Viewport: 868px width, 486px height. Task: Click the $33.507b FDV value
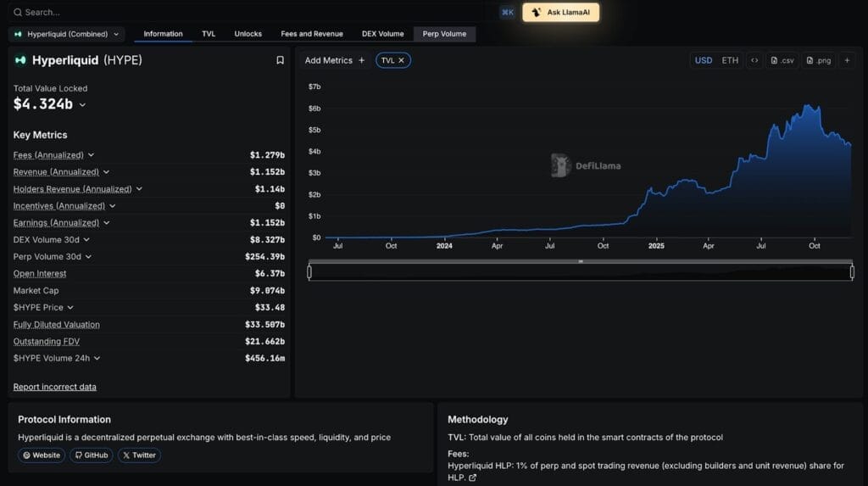pos(264,324)
